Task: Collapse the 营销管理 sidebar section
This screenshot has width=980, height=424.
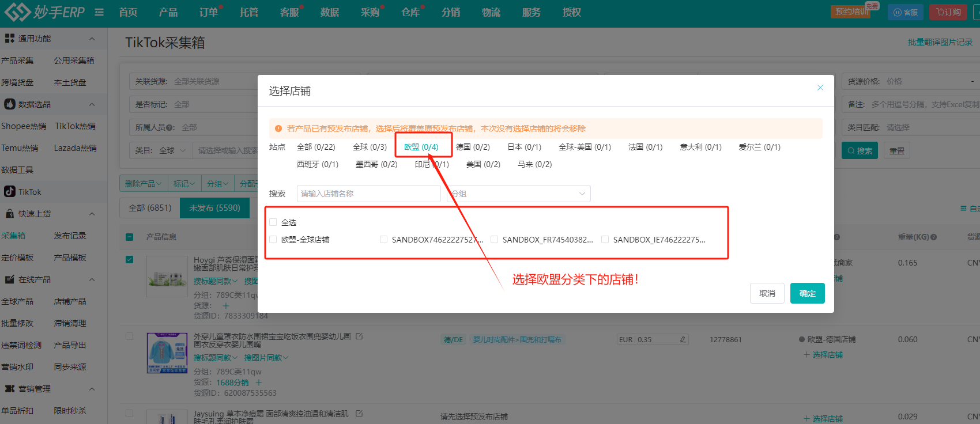Action: [92, 389]
